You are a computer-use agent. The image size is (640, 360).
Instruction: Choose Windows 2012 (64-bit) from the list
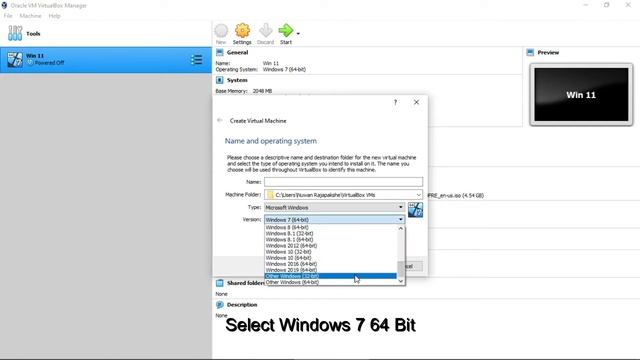tap(331, 246)
